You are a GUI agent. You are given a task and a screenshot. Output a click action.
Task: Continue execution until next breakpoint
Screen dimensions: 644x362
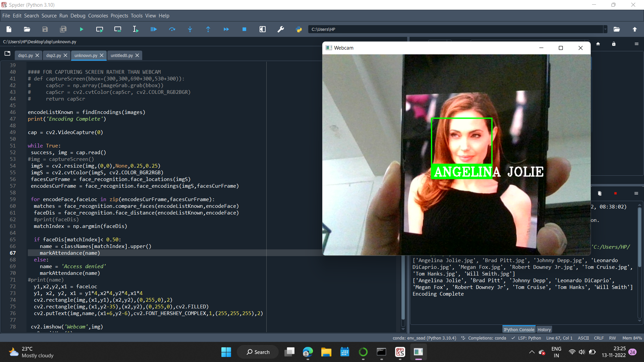226,29
